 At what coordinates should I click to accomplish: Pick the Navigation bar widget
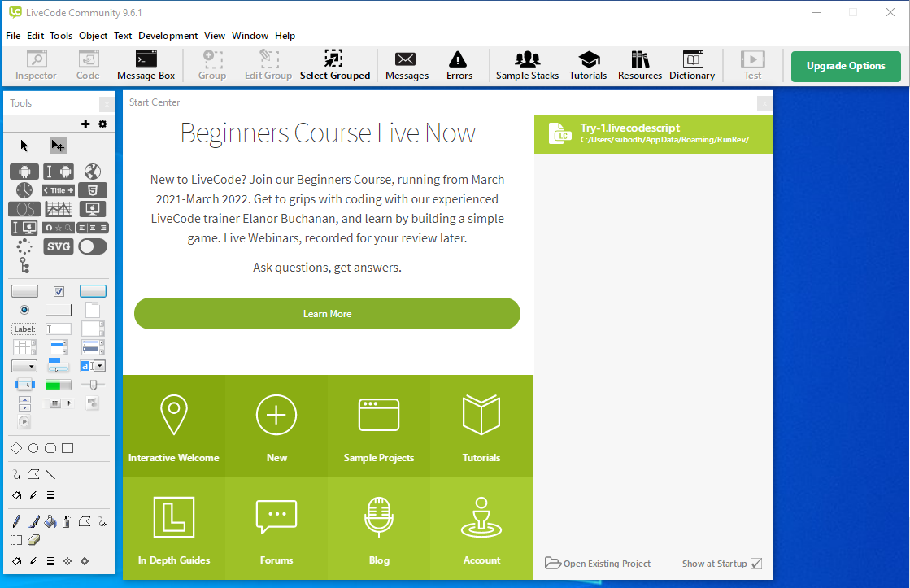tap(59, 228)
